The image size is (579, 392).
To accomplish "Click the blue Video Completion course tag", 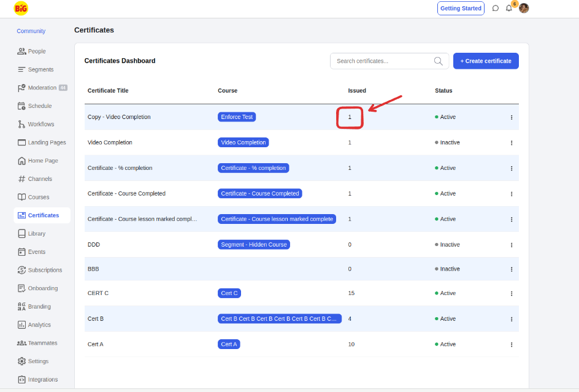I will [243, 142].
